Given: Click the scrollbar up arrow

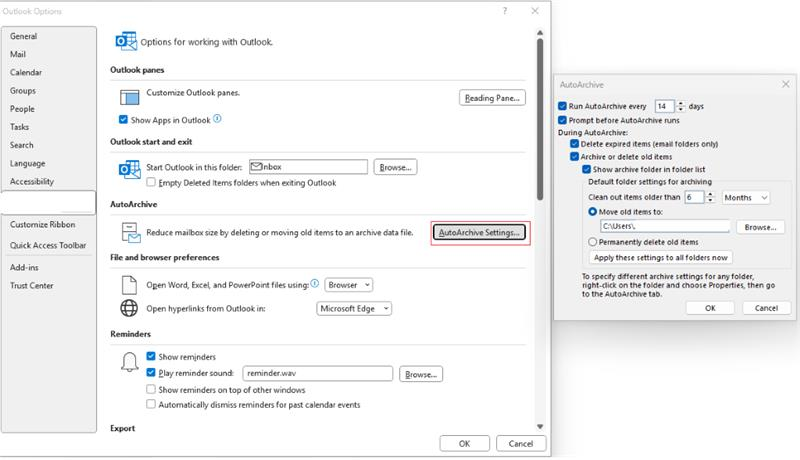Looking at the screenshot, I should click(540, 33).
